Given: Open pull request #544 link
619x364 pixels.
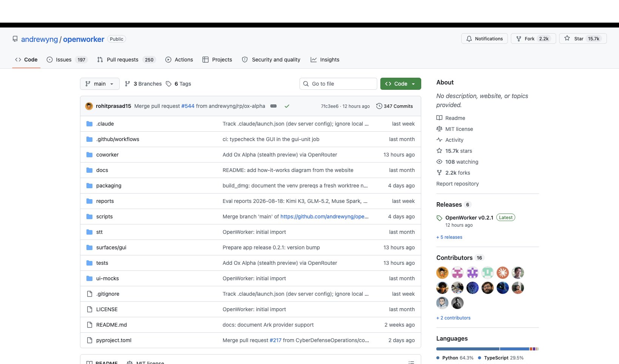Looking at the screenshot, I should 188,106.
